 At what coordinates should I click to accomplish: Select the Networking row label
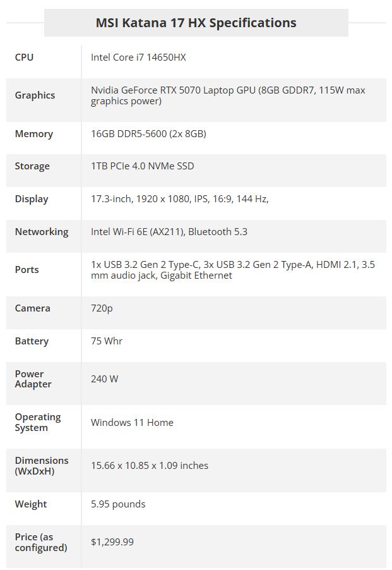tap(42, 232)
